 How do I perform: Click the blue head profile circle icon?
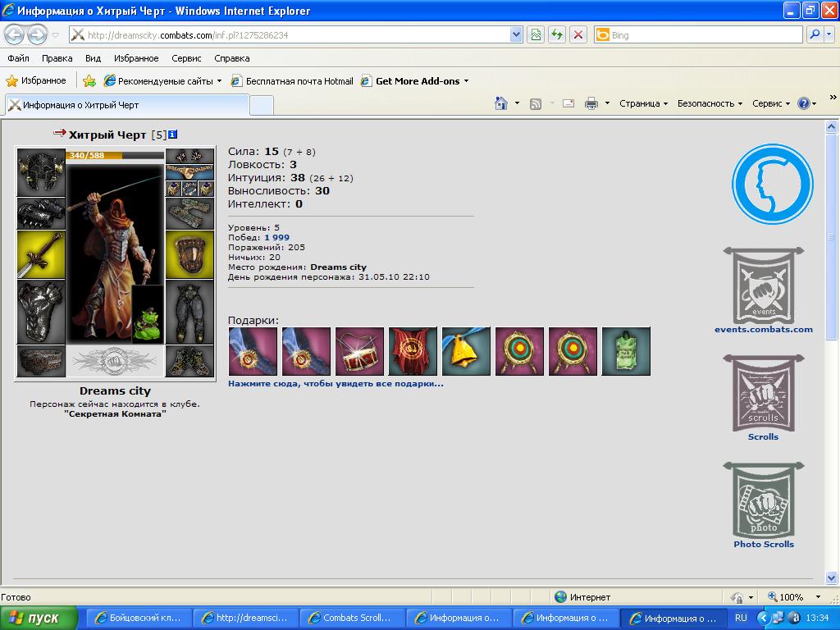coord(773,184)
